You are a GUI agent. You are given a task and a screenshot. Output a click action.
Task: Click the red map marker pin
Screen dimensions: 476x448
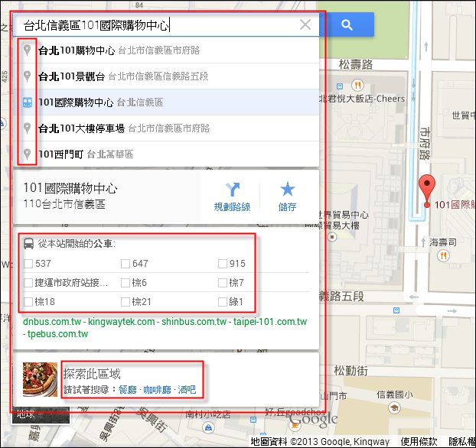click(427, 191)
